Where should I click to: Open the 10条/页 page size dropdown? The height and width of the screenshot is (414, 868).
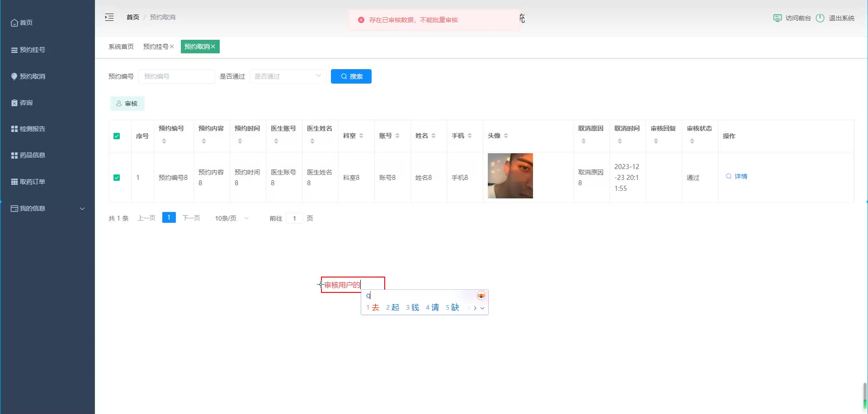(232, 218)
